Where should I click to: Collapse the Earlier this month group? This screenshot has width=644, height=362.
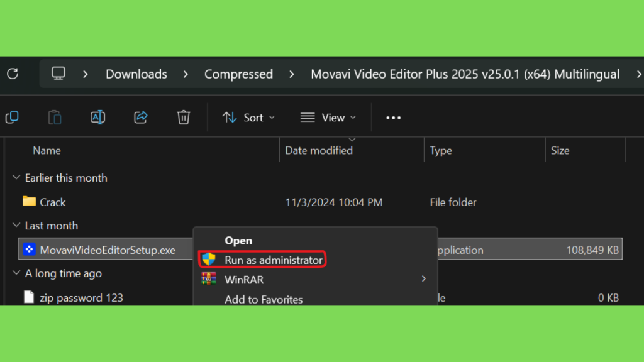[16, 177]
